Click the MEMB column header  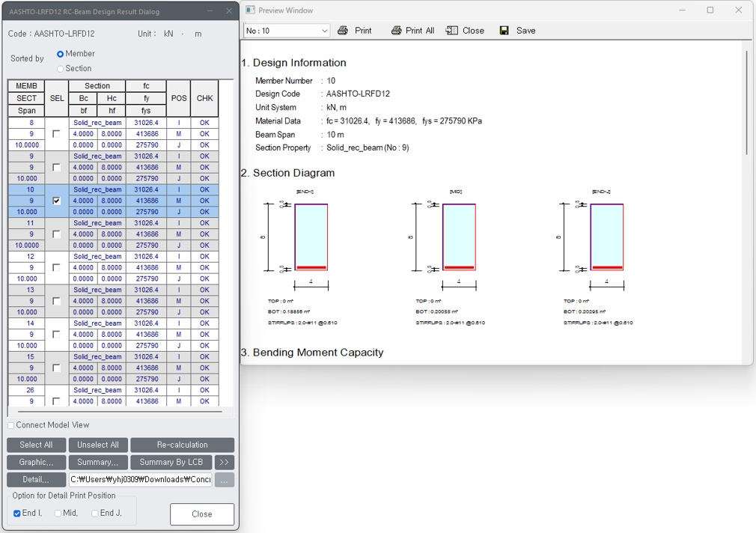pyautogui.click(x=26, y=86)
